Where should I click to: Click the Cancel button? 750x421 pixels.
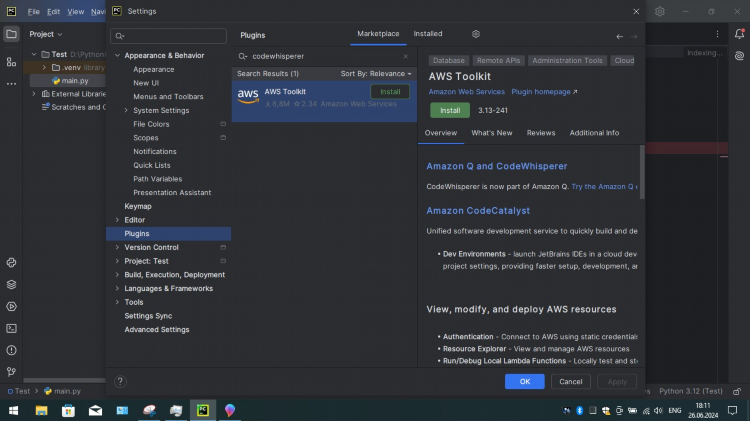point(571,382)
